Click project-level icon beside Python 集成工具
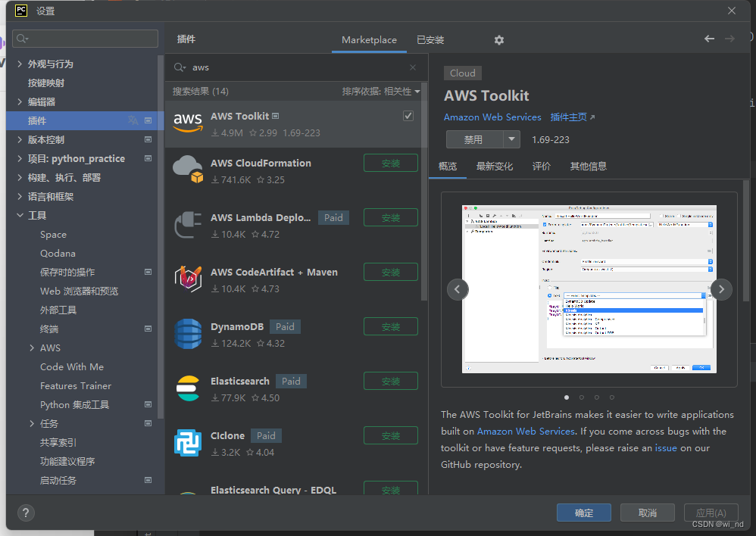Screen dimensions: 756x536 (x=148, y=404)
